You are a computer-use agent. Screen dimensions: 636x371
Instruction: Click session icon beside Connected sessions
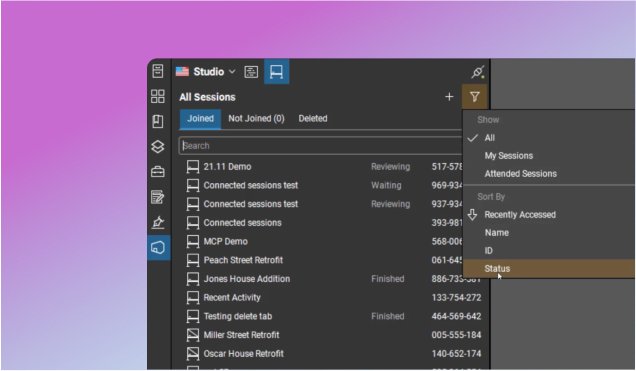pos(193,223)
